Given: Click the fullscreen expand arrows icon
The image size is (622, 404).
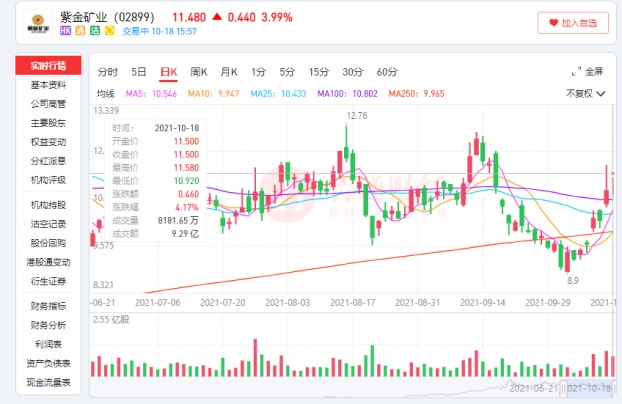Looking at the screenshot, I should click(575, 72).
